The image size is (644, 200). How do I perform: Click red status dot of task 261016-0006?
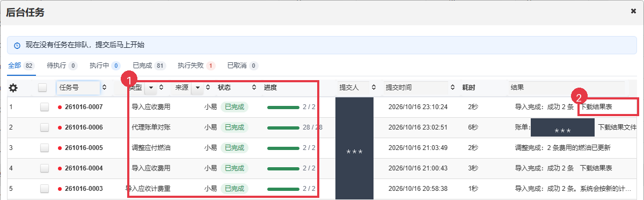(60, 127)
